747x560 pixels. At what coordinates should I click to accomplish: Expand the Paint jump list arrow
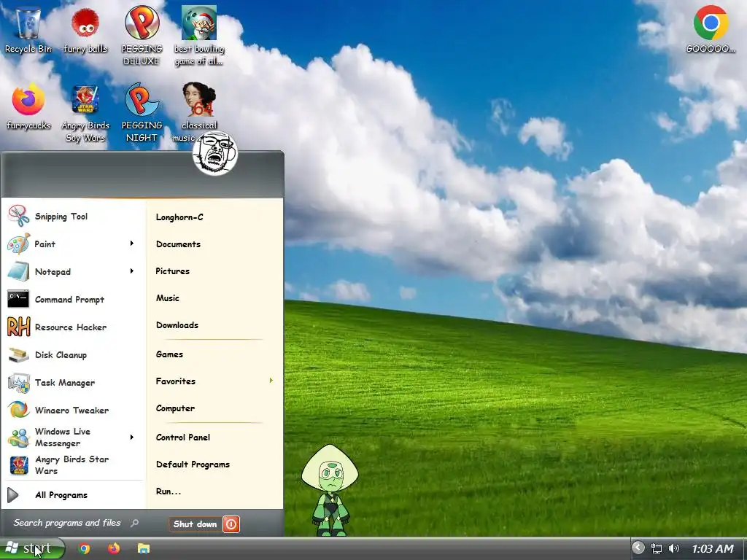[x=132, y=244]
